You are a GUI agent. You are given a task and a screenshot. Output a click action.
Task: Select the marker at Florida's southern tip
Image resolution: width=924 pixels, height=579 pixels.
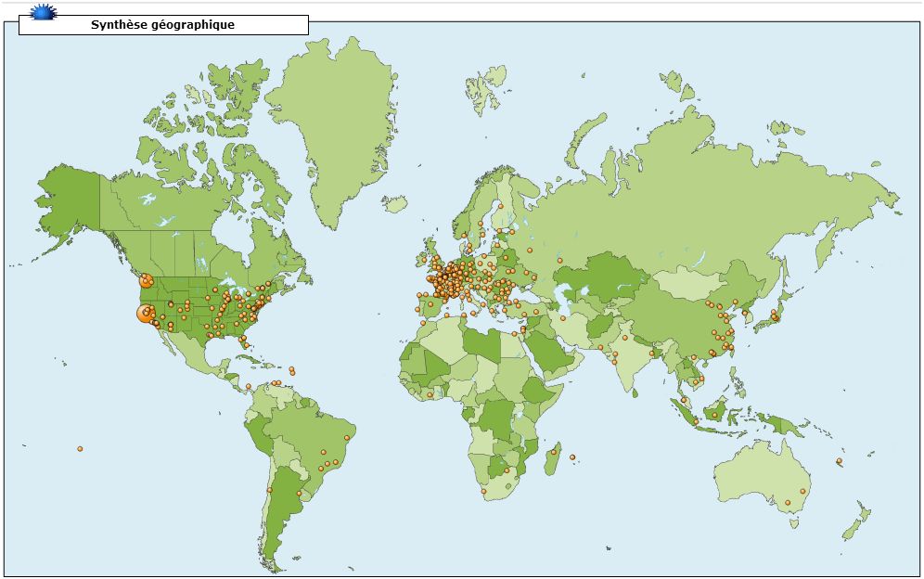coord(247,345)
